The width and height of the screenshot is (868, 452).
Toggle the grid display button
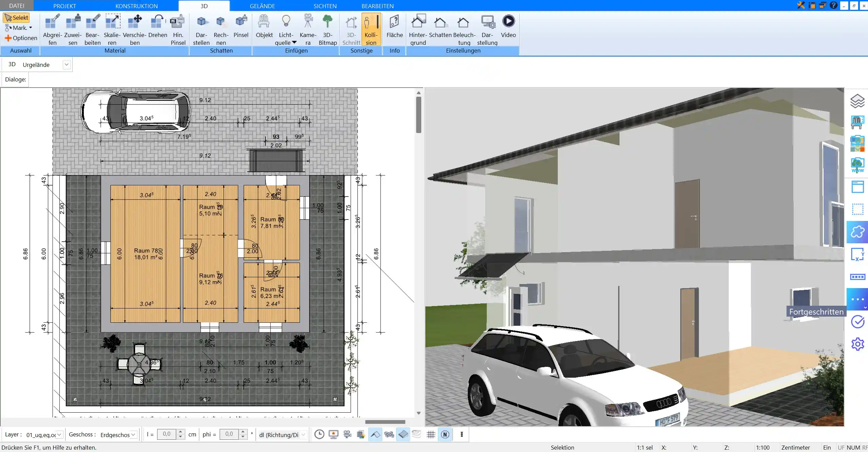tap(431, 434)
